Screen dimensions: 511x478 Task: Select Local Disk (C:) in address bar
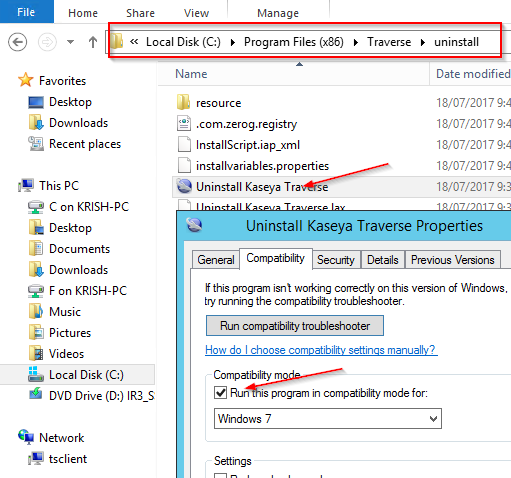[183, 42]
